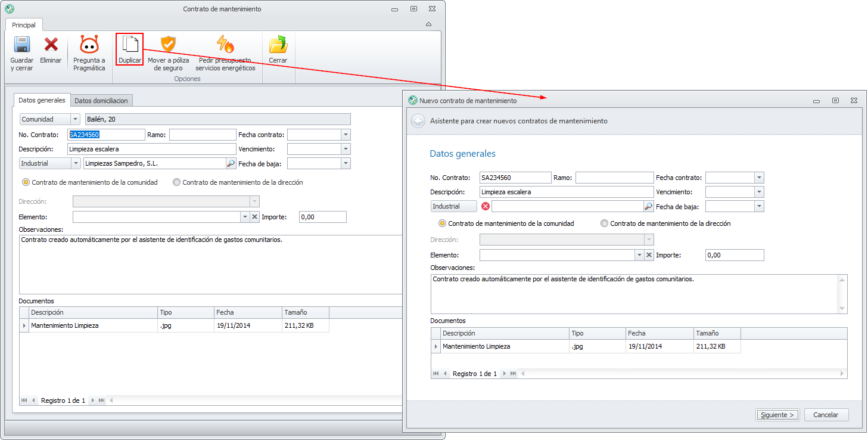The height and width of the screenshot is (441, 868).
Task: Clear the Elemento field in Contrato de mantenimiento window
Action: tap(254, 217)
